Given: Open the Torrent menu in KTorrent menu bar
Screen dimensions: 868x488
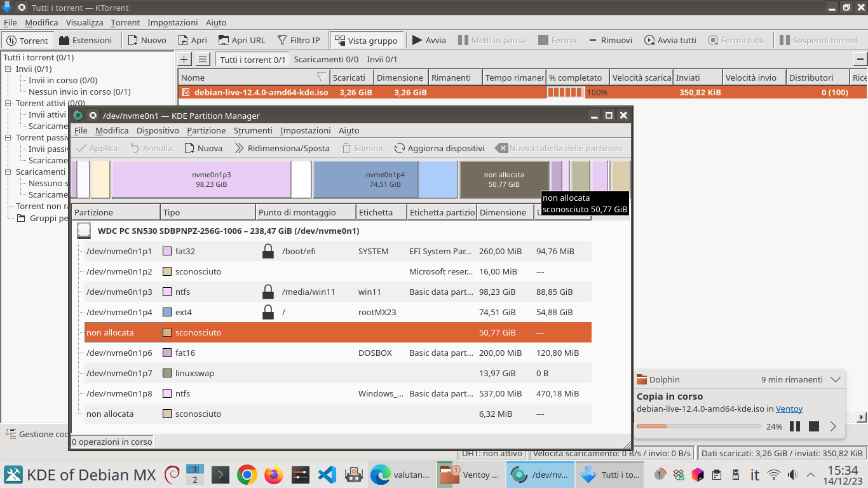Looking at the screenshot, I should (x=125, y=22).
